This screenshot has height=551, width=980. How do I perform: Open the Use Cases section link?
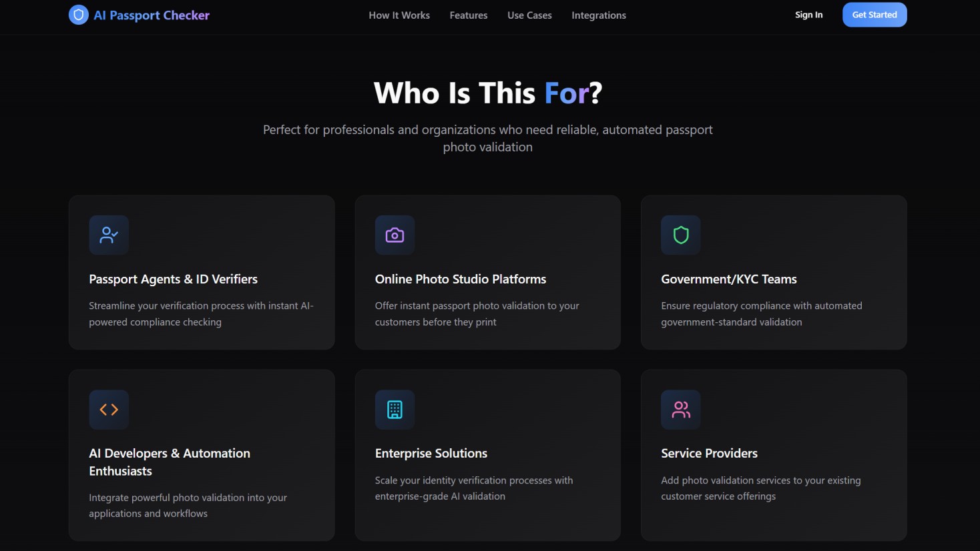click(529, 15)
